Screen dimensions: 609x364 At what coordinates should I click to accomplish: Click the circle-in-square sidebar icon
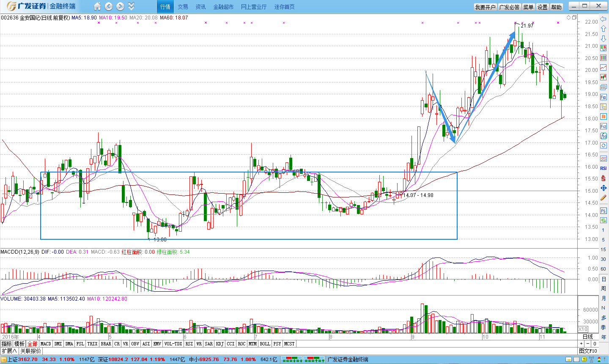coord(604,145)
